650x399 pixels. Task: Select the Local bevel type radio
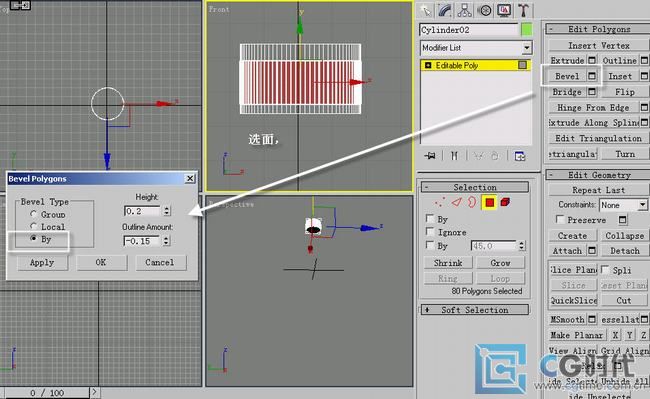click(34, 226)
